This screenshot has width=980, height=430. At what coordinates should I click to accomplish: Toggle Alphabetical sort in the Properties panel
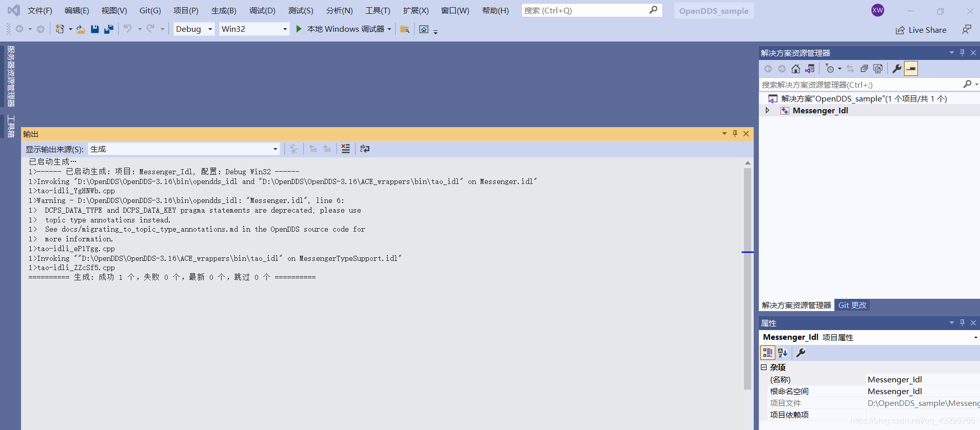pyautogui.click(x=782, y=353)
